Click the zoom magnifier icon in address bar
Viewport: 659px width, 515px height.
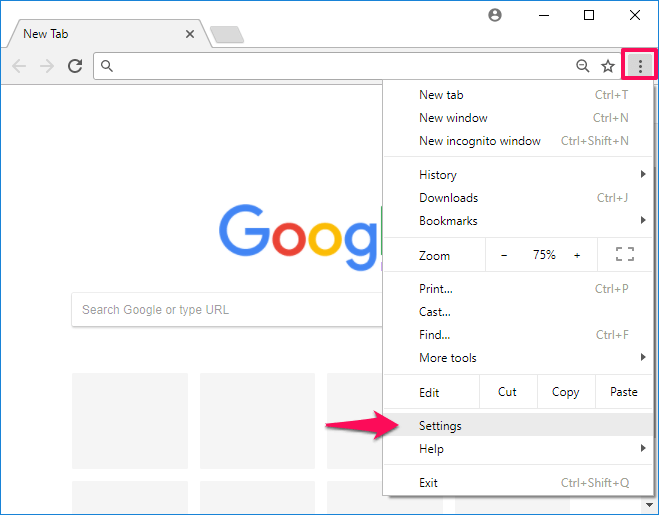583,66
